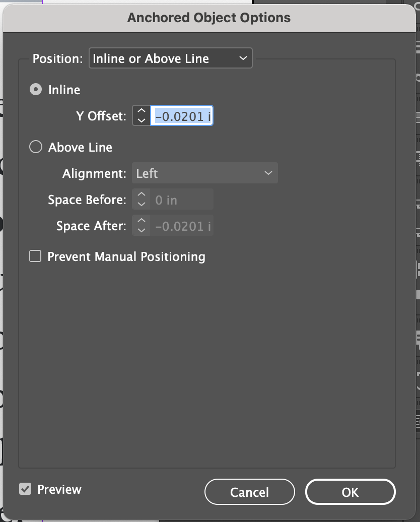Image resolution: width=420 pixels, height=522 pixels.
Task: Click the Alignment combo box chevron
Action: pos(268,173)
